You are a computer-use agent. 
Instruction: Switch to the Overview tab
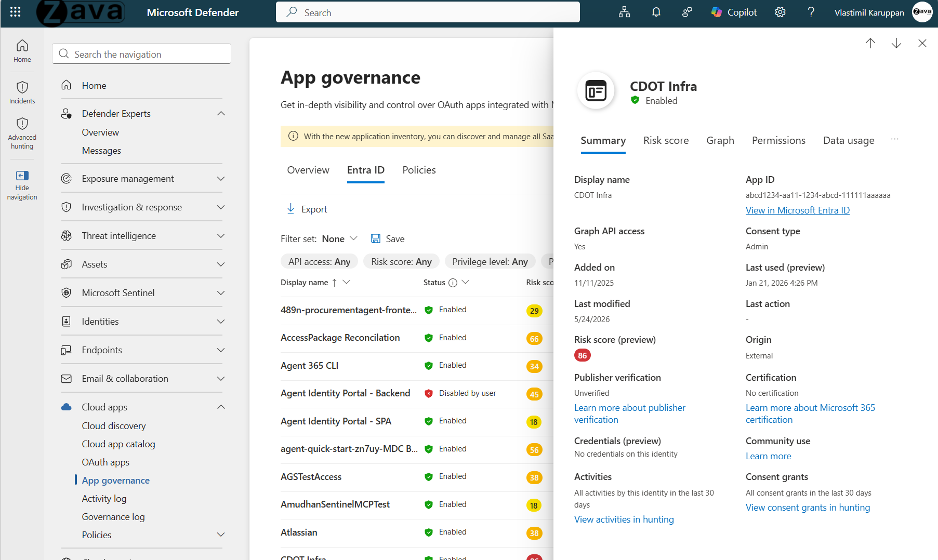click(308, 170)
